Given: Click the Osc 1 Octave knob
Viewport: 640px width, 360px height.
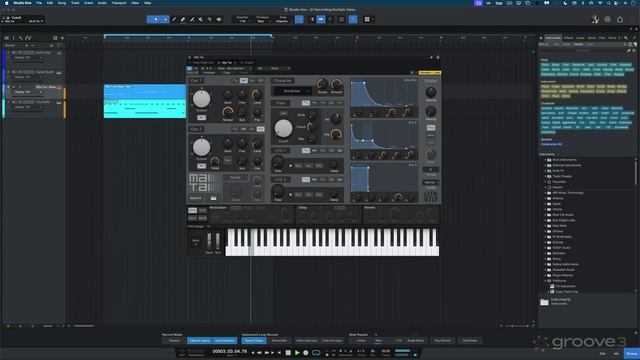Looking at the screenshot, I should pyautogui.click(x=201, y=99).
